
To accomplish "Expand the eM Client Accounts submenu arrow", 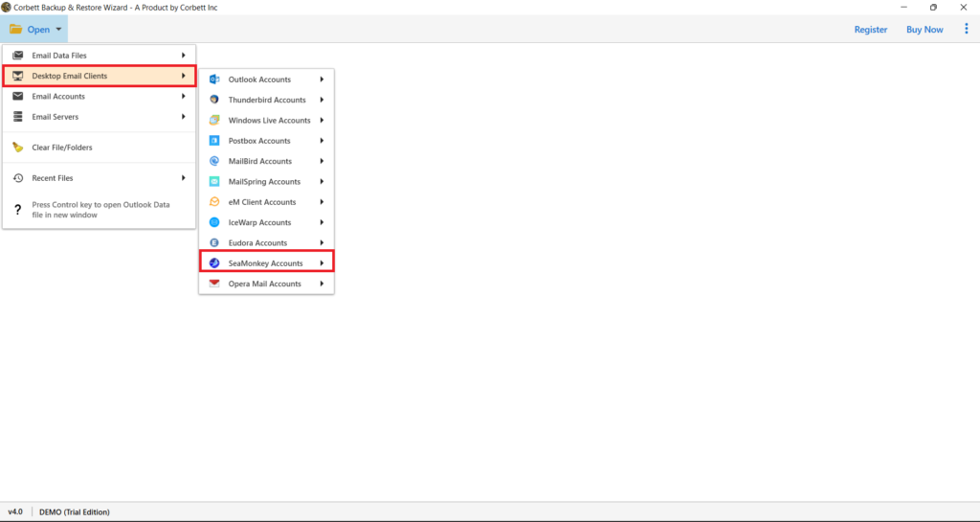I will (x=322, y=202).
